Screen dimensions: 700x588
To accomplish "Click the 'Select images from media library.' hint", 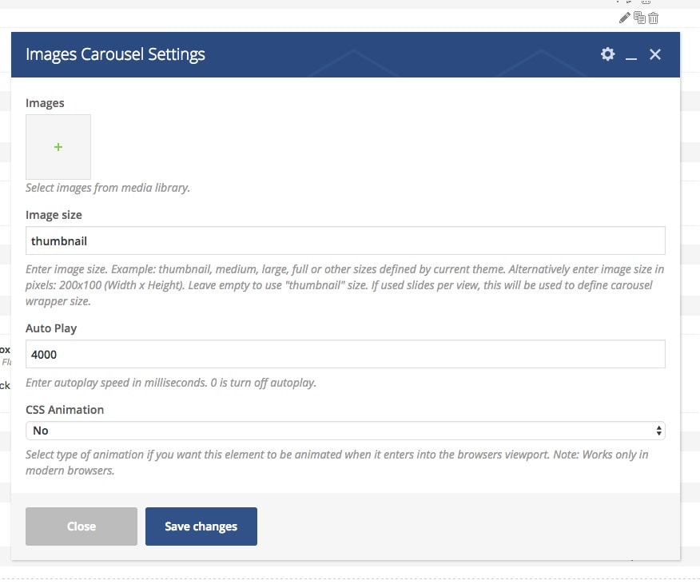I will click(x=108, y=188).
